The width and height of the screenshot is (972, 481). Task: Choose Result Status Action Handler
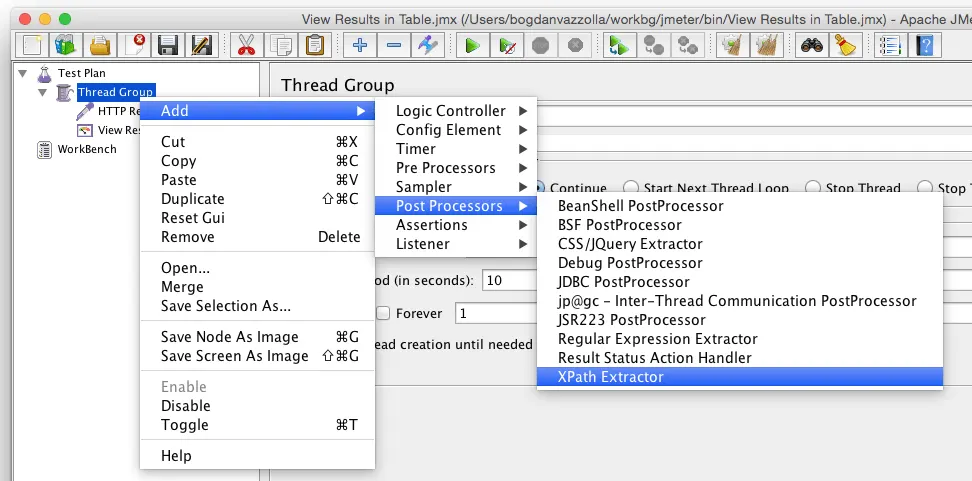click(740, 358)
